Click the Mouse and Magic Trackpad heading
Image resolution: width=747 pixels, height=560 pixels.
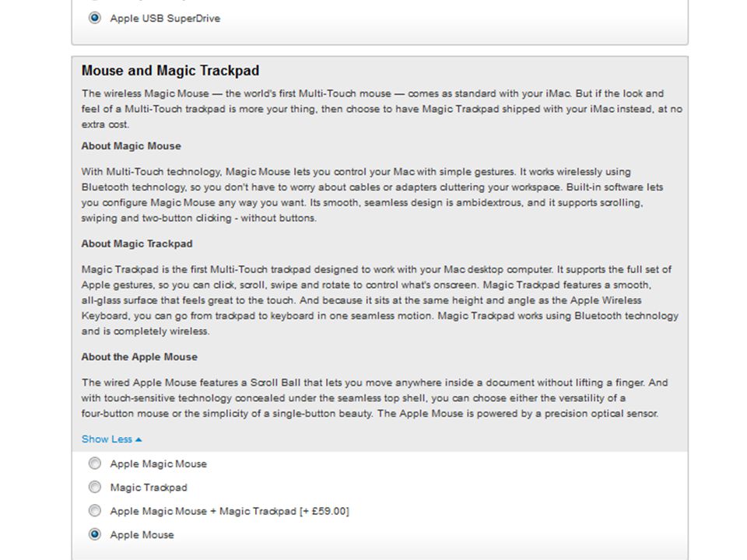[x=170, y=71]
